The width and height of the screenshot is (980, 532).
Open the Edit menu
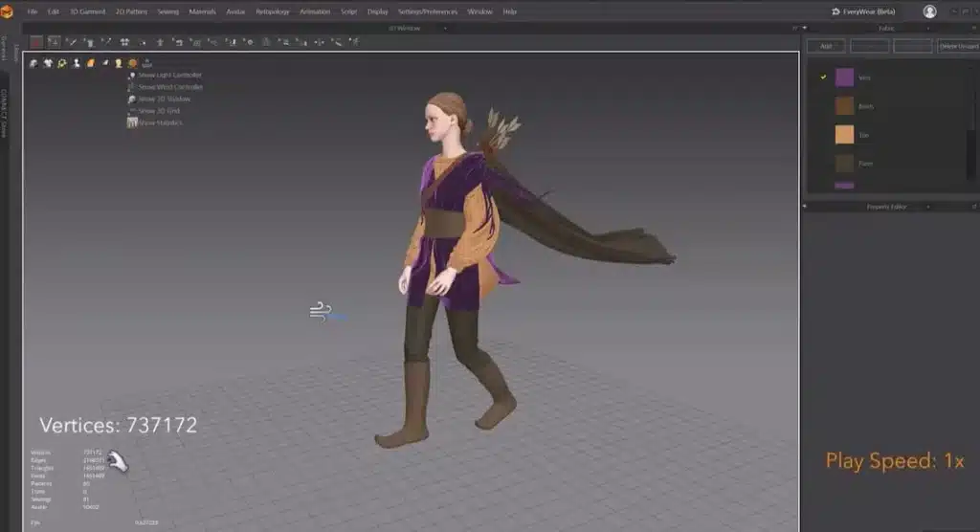pyautogui.click(x=54, y=11)
